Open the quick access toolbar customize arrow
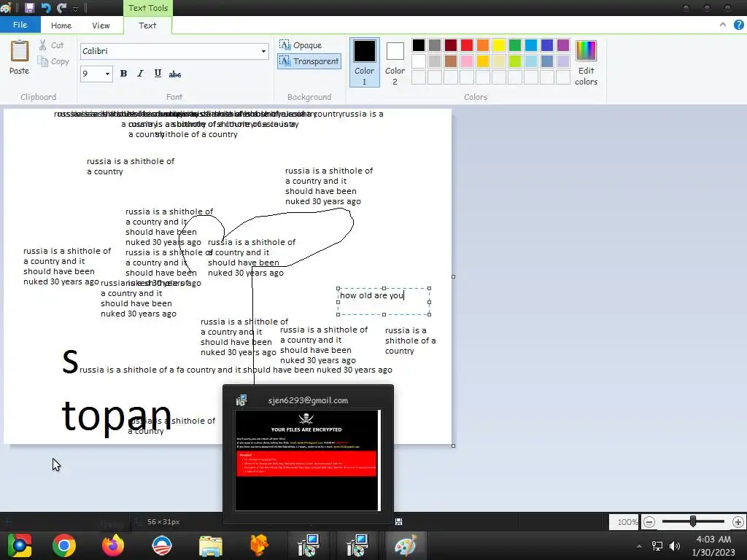 tap(75, 9)
